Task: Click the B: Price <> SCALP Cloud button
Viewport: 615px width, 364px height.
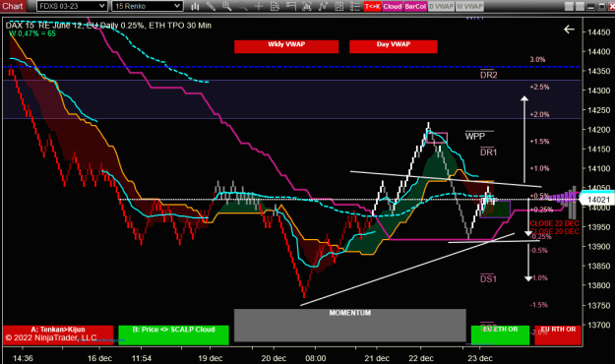Action: point(173,334)
